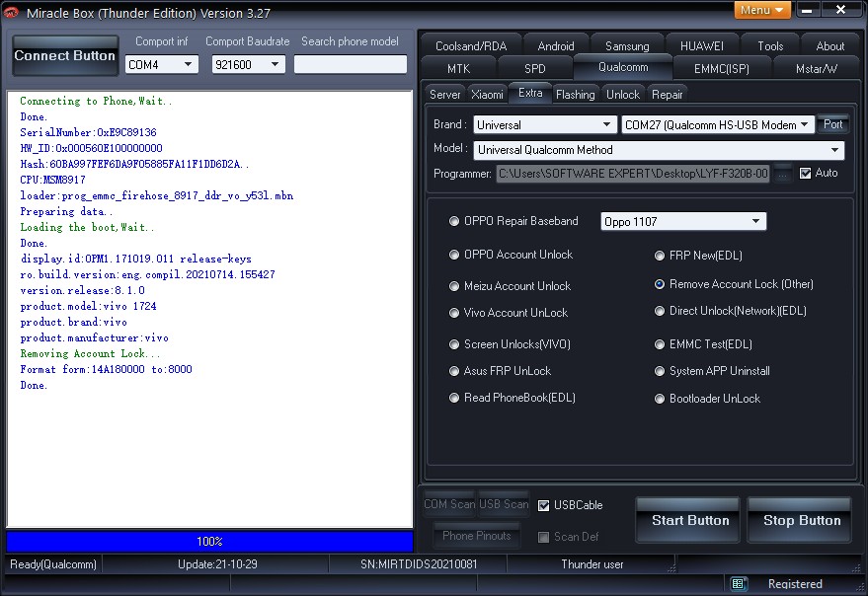Open the Unlock sub-tab

click(x=623, y=95)
